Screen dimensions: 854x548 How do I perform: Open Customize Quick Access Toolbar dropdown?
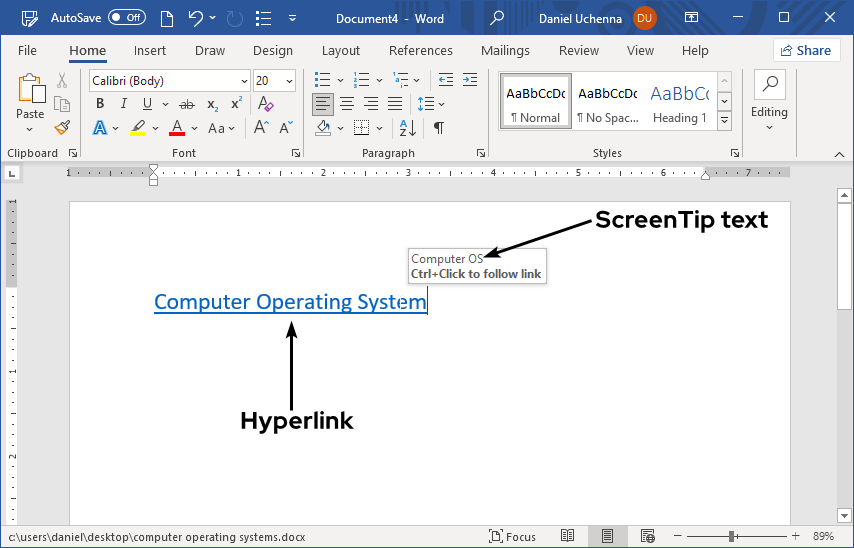(x=292, y=19)
